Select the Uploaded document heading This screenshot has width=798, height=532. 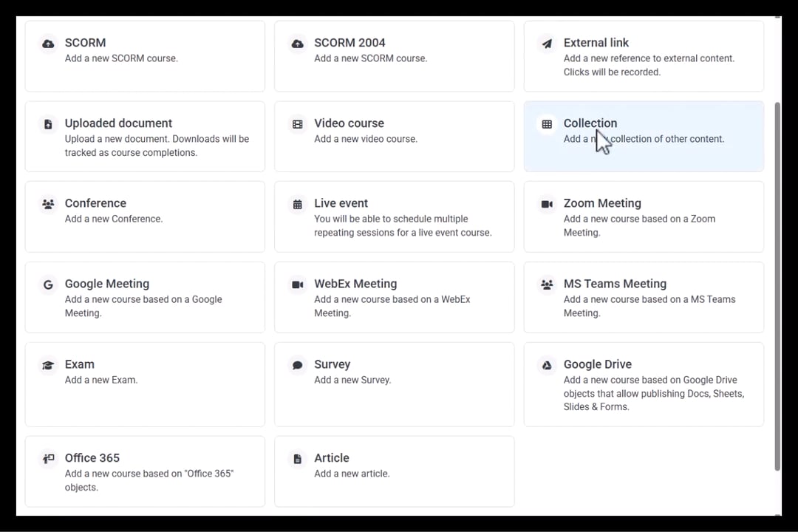pyautogui.click(x=118, y=123)
